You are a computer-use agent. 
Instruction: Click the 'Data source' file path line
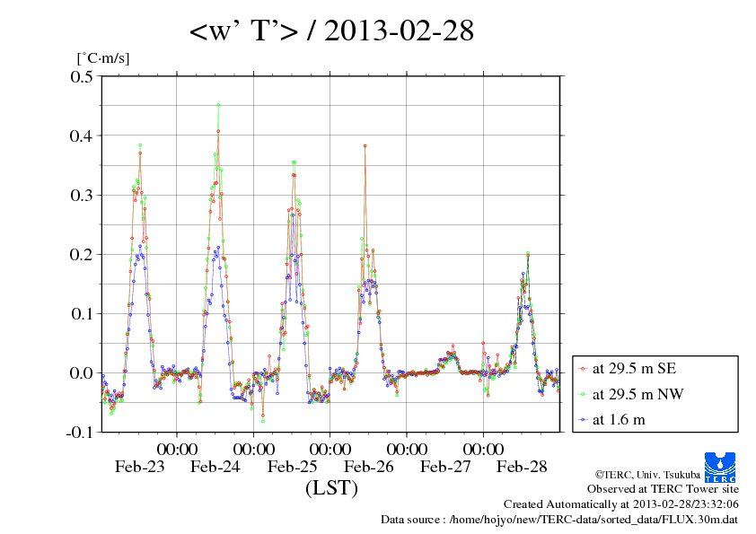(559, 520)
